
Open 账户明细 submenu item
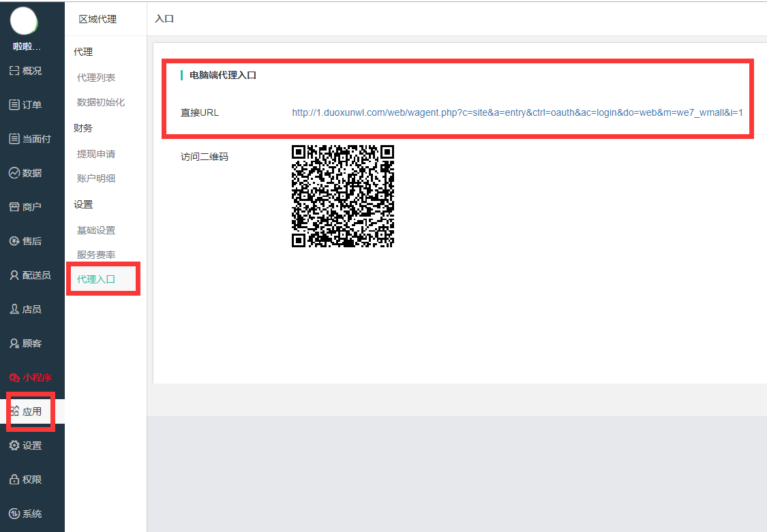click(96, 178)
